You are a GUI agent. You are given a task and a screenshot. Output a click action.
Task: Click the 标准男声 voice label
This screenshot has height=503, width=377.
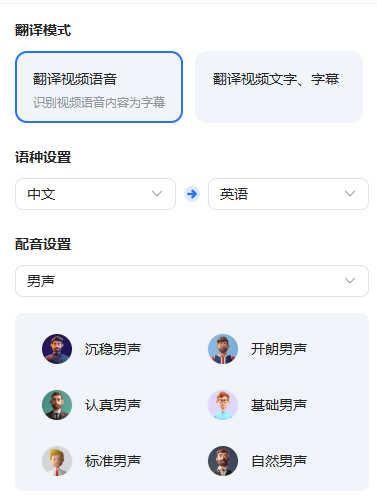113,461
